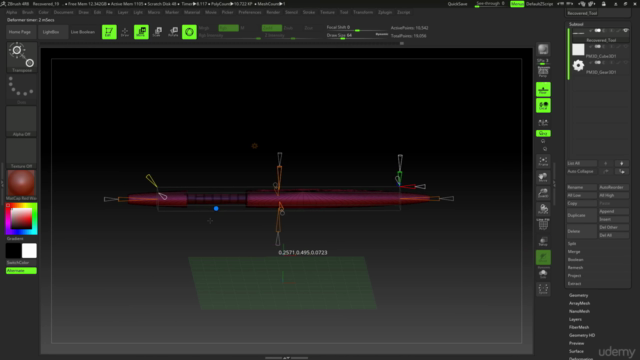Open the Document menu
Screen dimensions: 640x360
pyautogui.click(x=63, y=12)
